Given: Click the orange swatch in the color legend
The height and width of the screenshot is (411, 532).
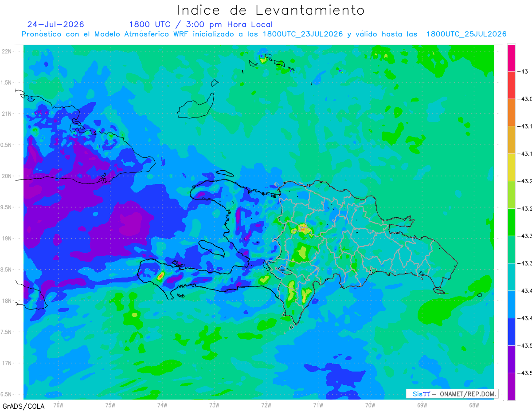Looking at the screenshot, I should [x=511, y=113].
